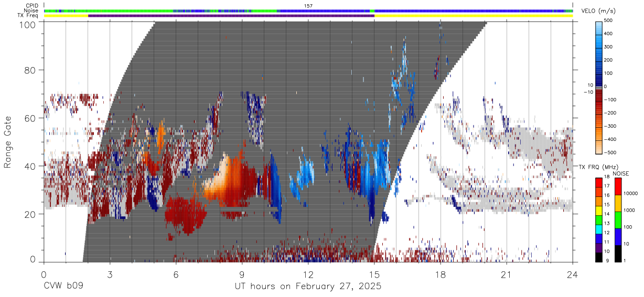Click UT hour tick label 18
644x297 pixels.
click(441, 274)
